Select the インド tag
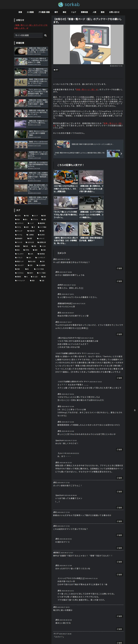Screen dimensions: 138x644 point(31,223)
